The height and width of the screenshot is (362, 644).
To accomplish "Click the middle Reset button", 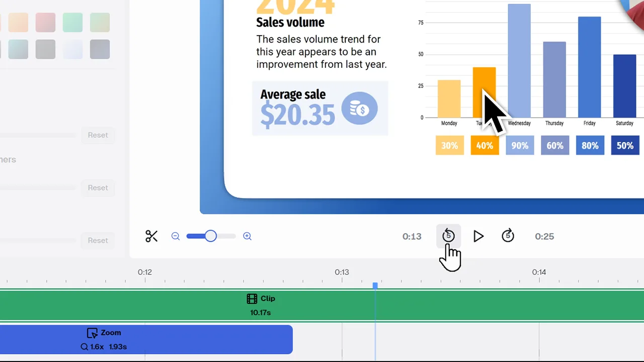I will coord(98,188).
